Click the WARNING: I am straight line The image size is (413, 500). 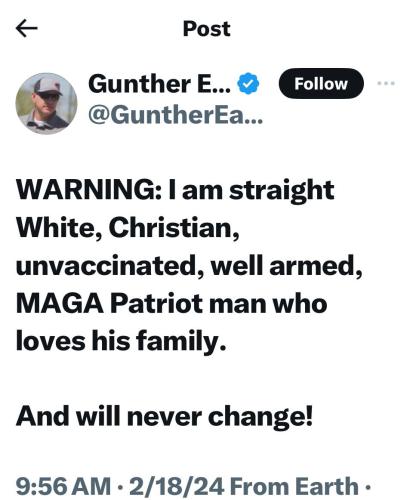pos(175,191)
